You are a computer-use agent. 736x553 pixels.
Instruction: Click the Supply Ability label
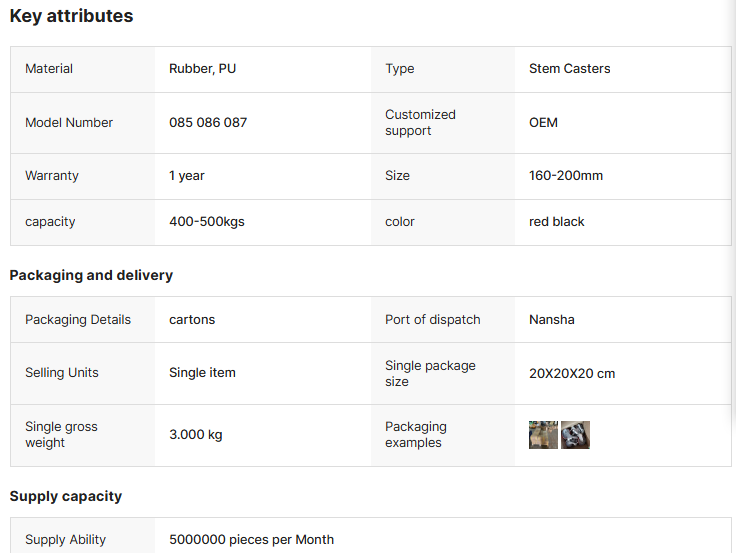65,540
